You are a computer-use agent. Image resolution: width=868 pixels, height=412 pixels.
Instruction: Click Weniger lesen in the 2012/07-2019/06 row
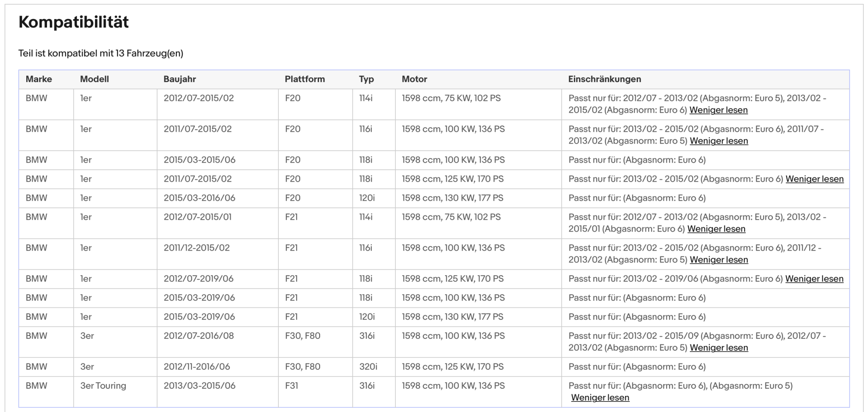[814, 279]
